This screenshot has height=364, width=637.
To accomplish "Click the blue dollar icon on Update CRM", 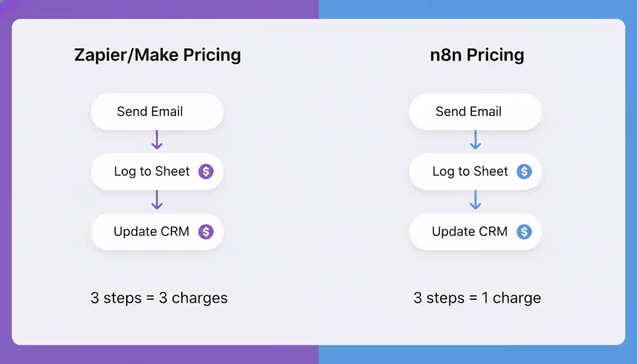I will click(524, 231).
